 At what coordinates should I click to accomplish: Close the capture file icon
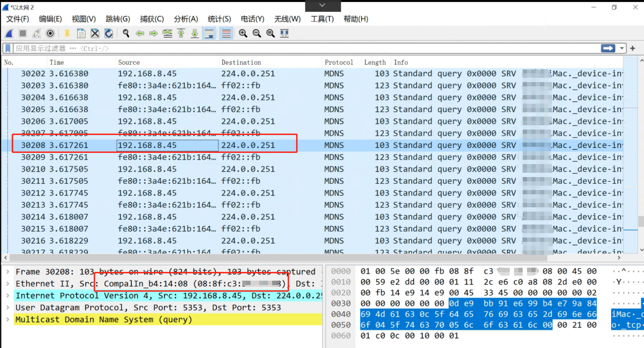coord(95,33)
